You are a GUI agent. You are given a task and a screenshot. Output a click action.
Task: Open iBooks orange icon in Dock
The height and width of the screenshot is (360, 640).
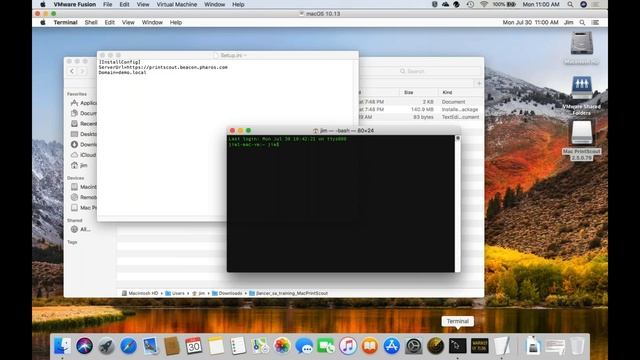click(370, 346)
